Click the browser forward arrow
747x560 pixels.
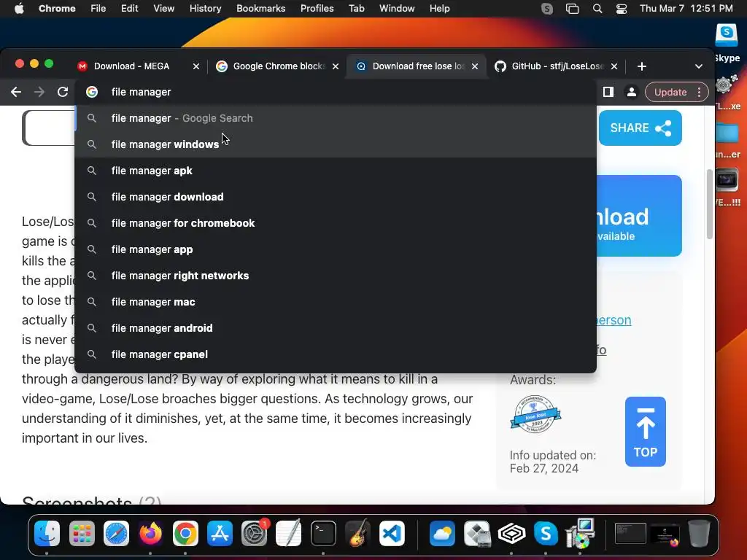(x=39, y=92)
